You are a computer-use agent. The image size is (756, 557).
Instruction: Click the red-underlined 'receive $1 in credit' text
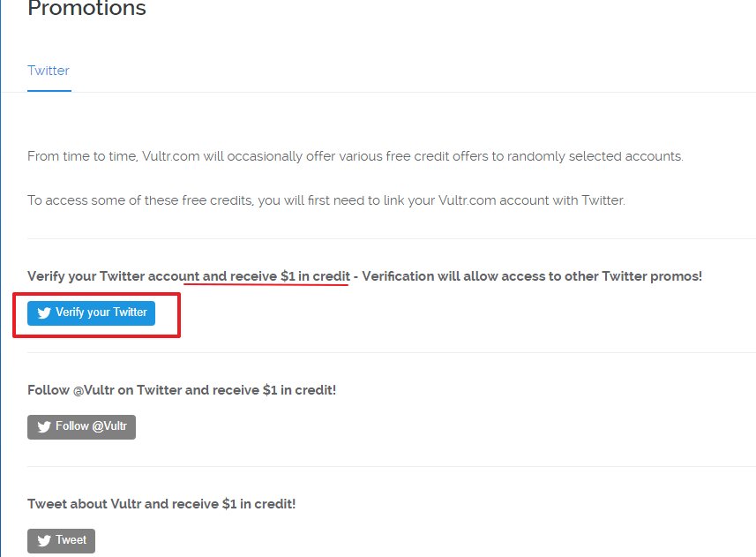coord(289,276)
